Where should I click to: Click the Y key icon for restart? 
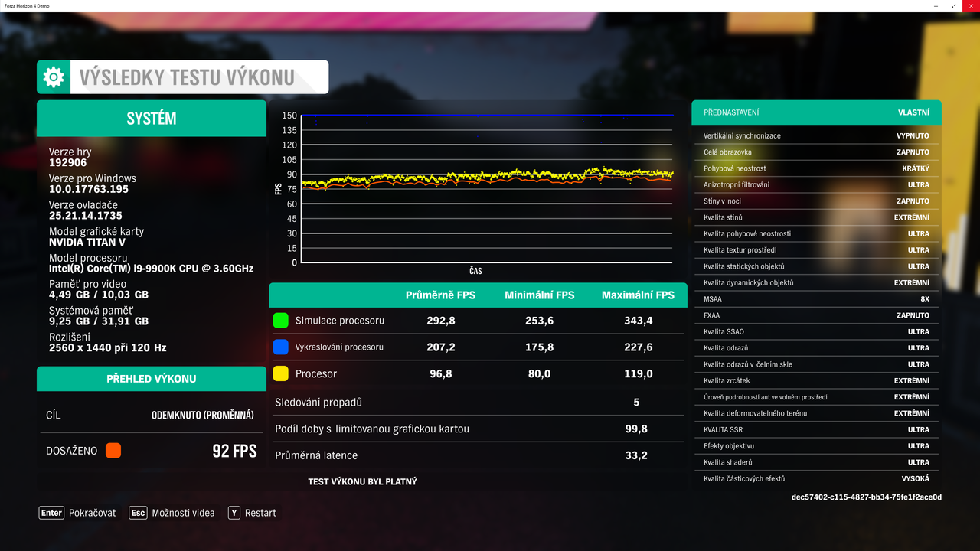[x=234, y=513]
